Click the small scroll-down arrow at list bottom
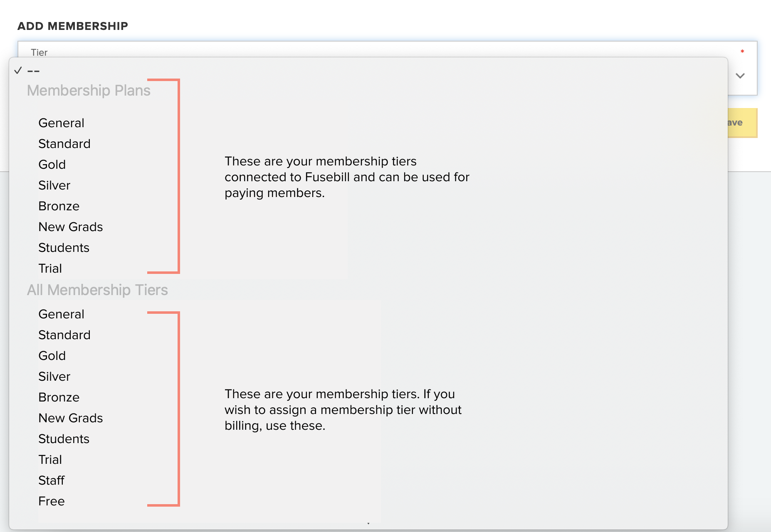This screenshot has width=771, height=532. [x=368, y=524]
